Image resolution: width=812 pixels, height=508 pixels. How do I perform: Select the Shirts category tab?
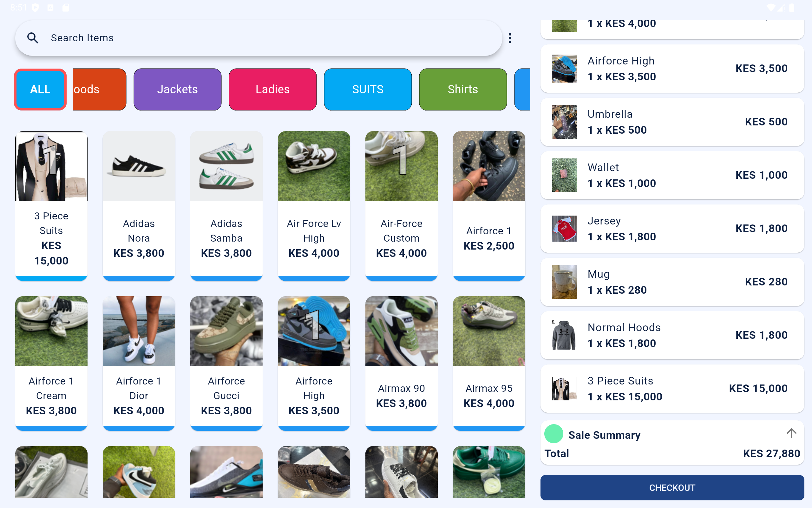tap(463, 89)
